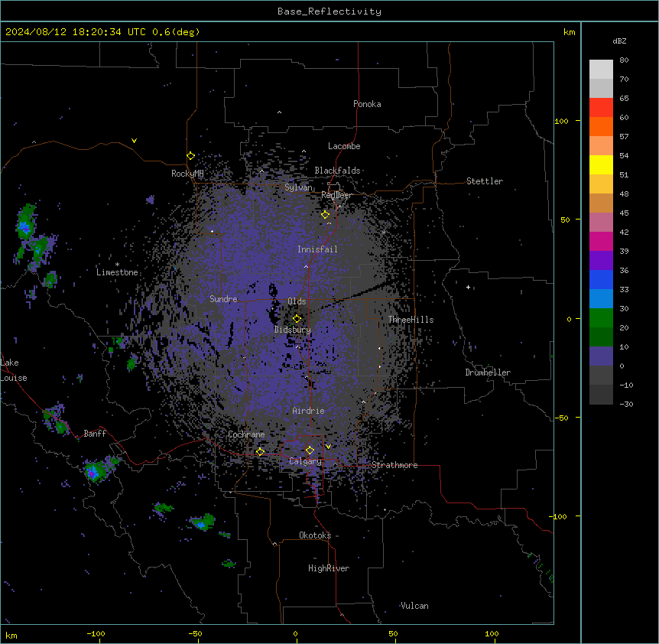Select blue 33-36 dBZ legend swatch

click(601, 279)
